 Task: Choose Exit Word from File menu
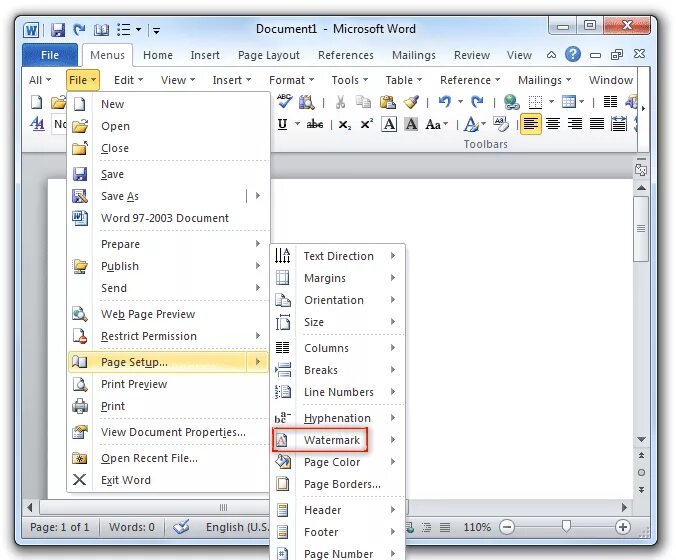tap(168, 480)
